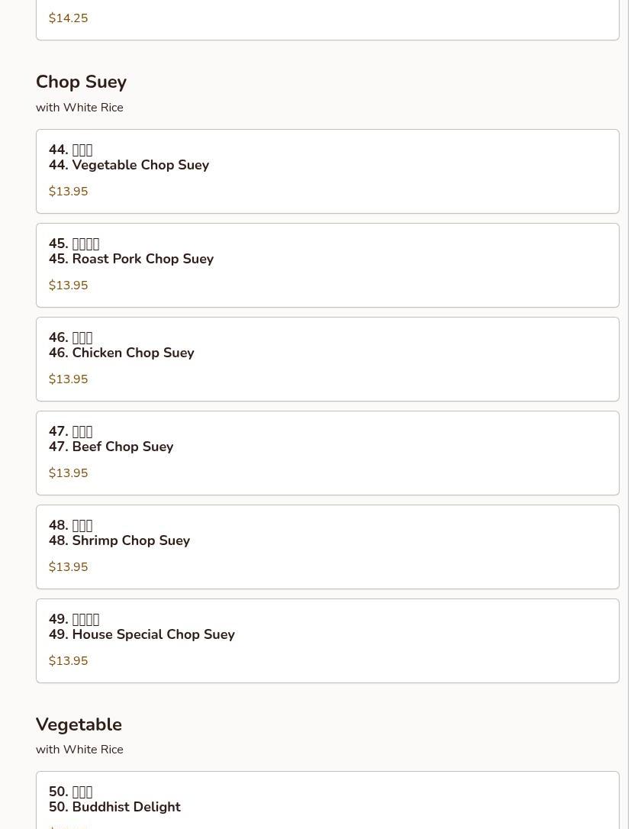Click the $13.95 price of Vegetable Chop Suey

click(68, 192)
